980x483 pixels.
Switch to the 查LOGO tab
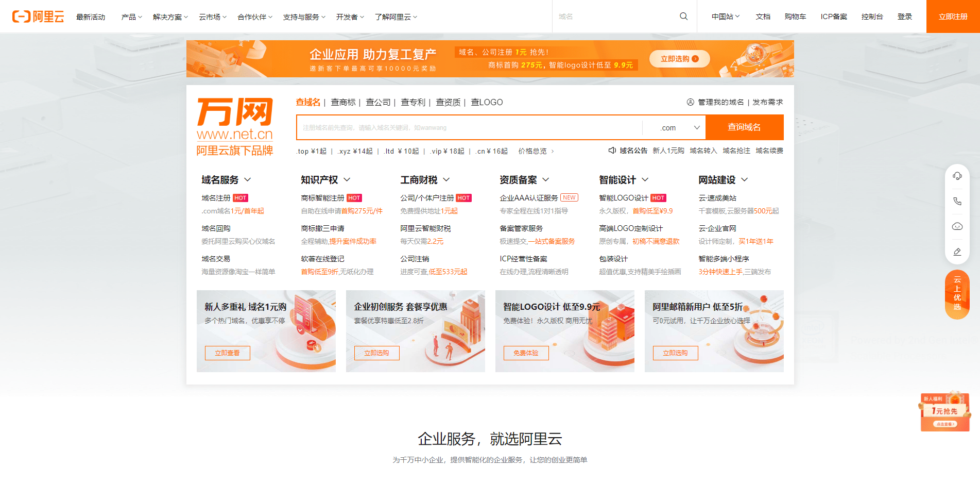point(487,102)
